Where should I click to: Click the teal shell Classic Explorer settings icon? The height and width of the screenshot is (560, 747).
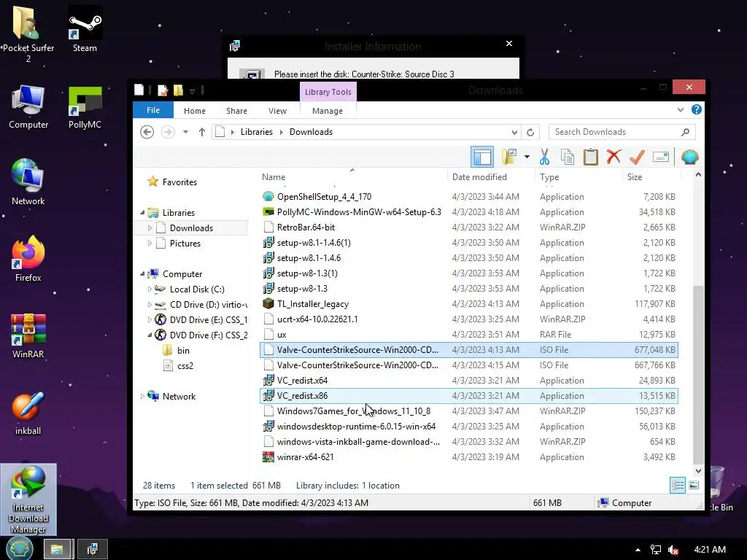pyautogui.click(x=689, y=157)
